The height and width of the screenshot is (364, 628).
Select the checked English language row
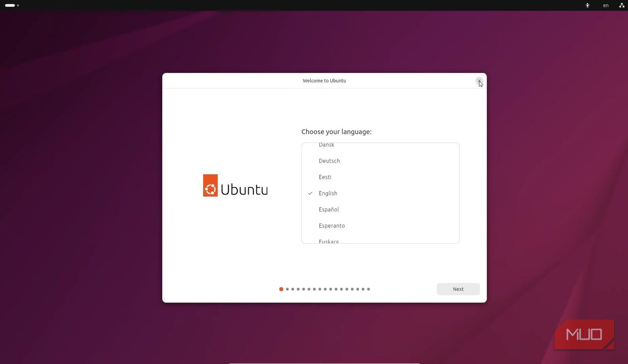pos(381,193)
